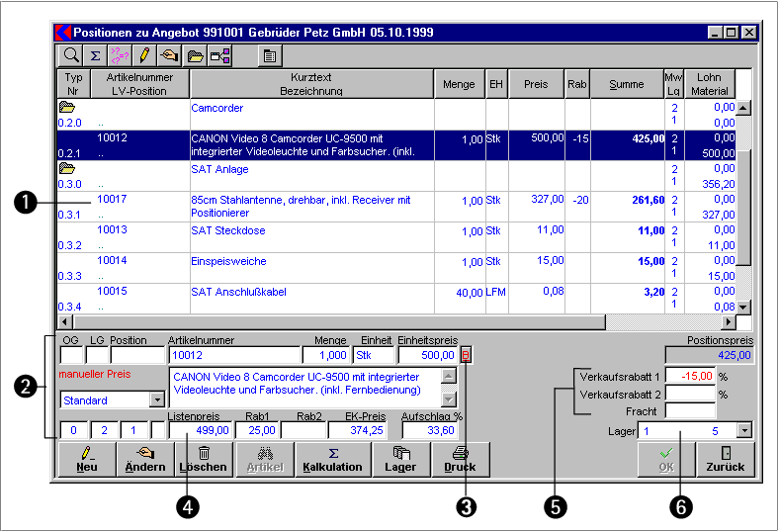The height and width of the screenshot is (532, 779).
Task: Click the sigma sum toolbar icon
Action: coord(95,55)
